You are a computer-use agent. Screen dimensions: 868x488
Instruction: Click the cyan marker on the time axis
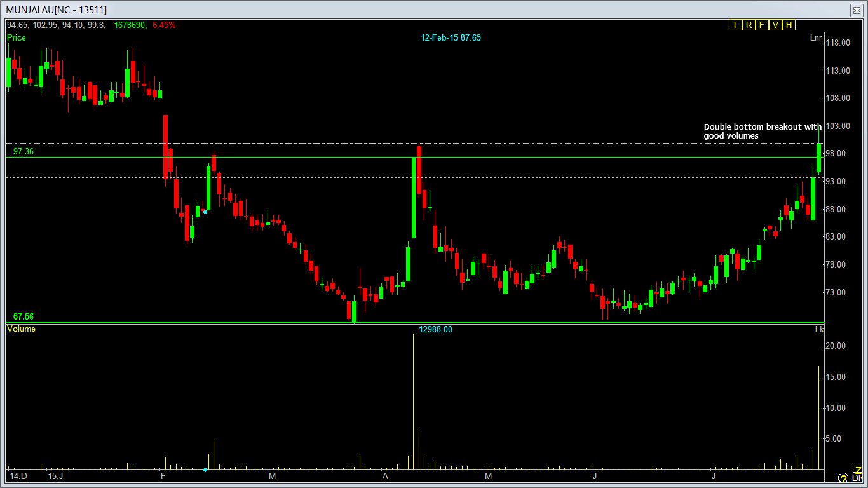click(205, 470)
